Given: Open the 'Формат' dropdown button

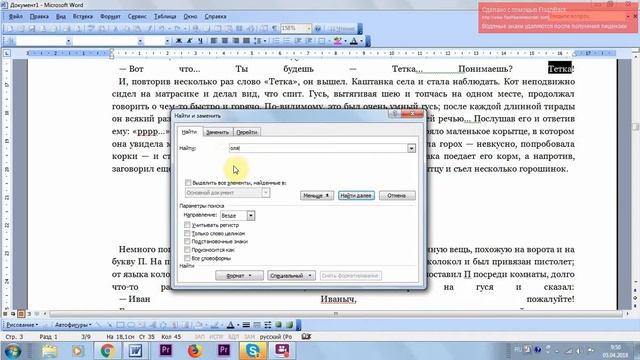Looking at the screenshot, I should [x=239, y=276].
